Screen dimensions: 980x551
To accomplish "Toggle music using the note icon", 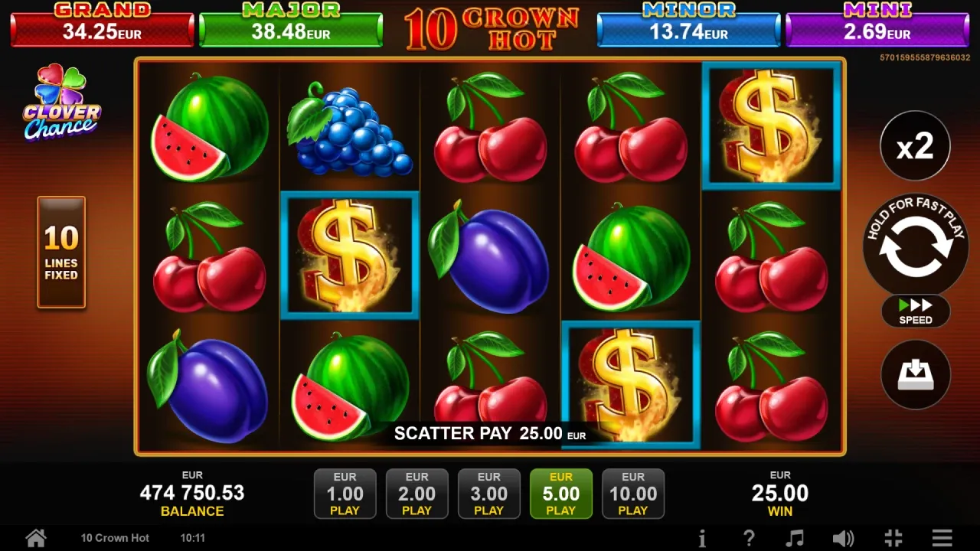I will tap(796, 538).
